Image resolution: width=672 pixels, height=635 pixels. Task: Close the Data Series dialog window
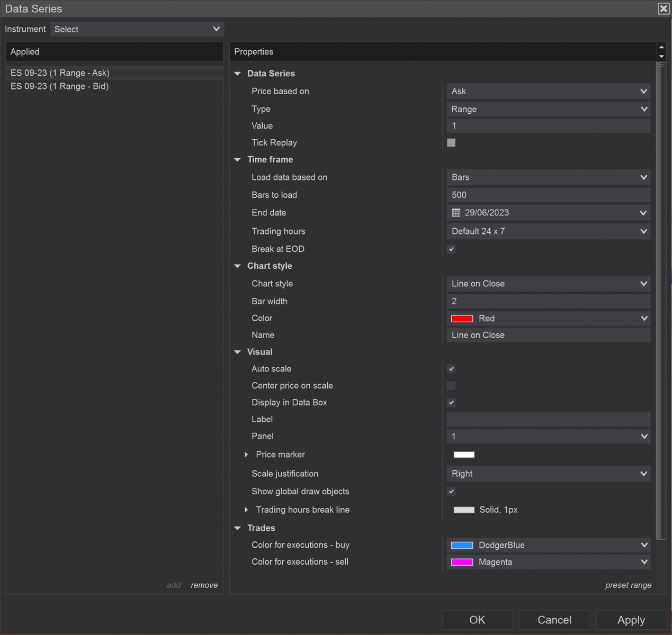pyautogui.click(x=664, y=8)
